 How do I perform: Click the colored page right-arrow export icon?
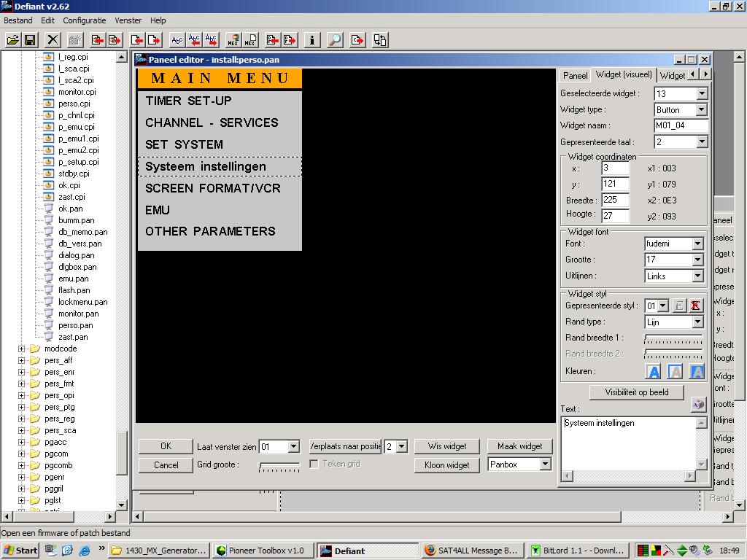tap(115, 40)
